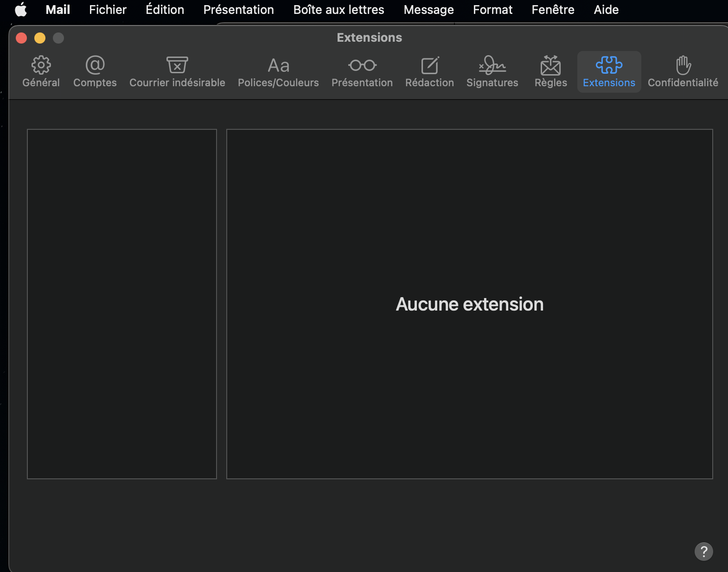Go to Rédaction compose preferences
The height and width of the screenshot is (572, 728).
pos(429,72)
